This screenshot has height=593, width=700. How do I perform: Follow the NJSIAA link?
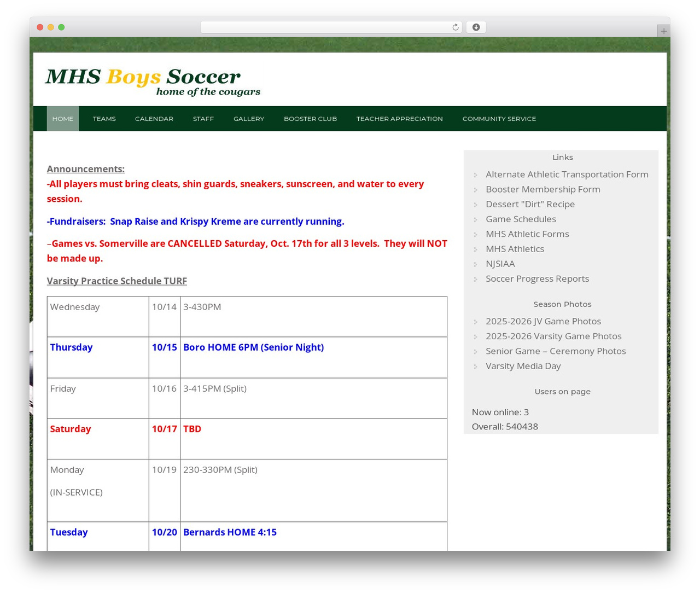tap(500, 264)
